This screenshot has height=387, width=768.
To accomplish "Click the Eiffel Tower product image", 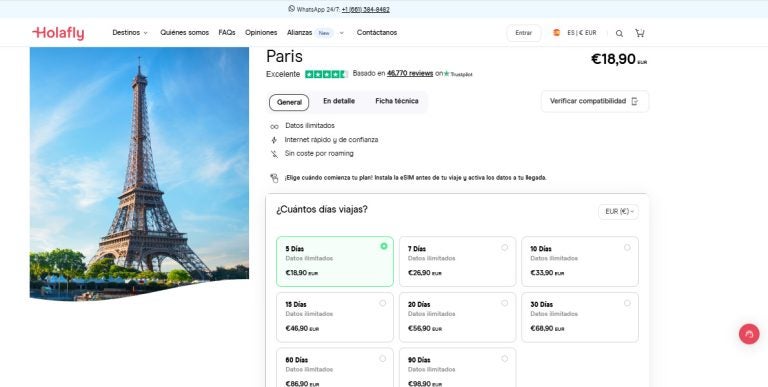I will [x=139, y=173].
